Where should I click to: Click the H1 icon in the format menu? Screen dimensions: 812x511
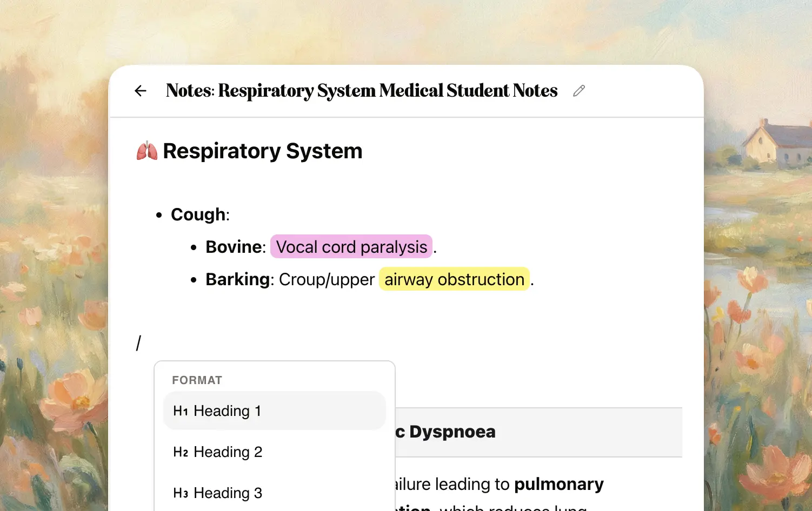(x=180, y=411)
